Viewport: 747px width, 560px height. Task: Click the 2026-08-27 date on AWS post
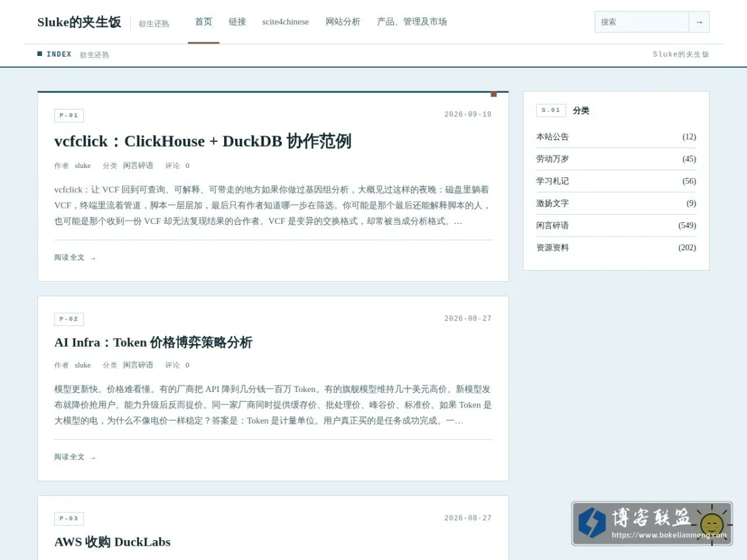pyautogui.click(x=468, y=518)
